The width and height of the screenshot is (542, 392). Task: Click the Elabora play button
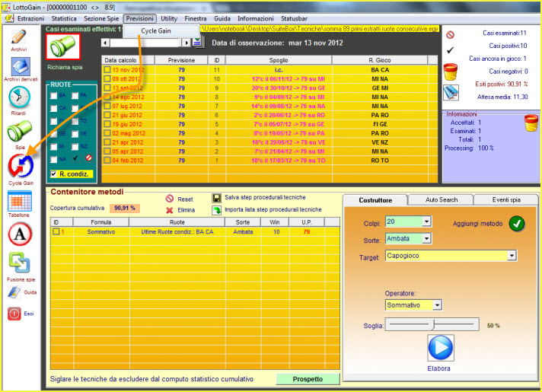tap(440, 347)
